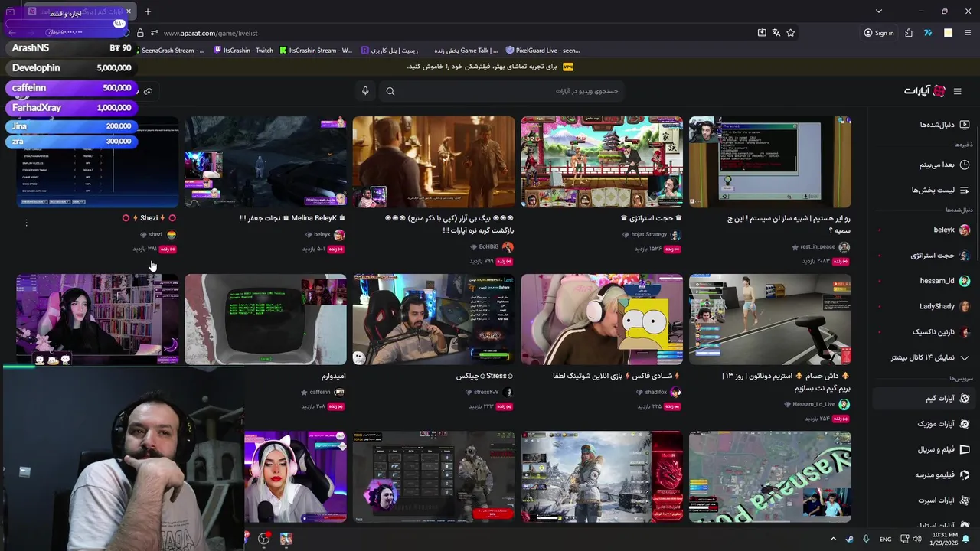
Task: Open the hessam_ld channel in sidebar
Action: (945, 281)
